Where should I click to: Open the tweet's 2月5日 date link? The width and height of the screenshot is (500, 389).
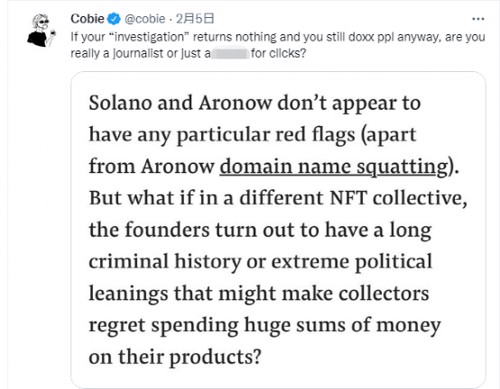coord(195,19)
